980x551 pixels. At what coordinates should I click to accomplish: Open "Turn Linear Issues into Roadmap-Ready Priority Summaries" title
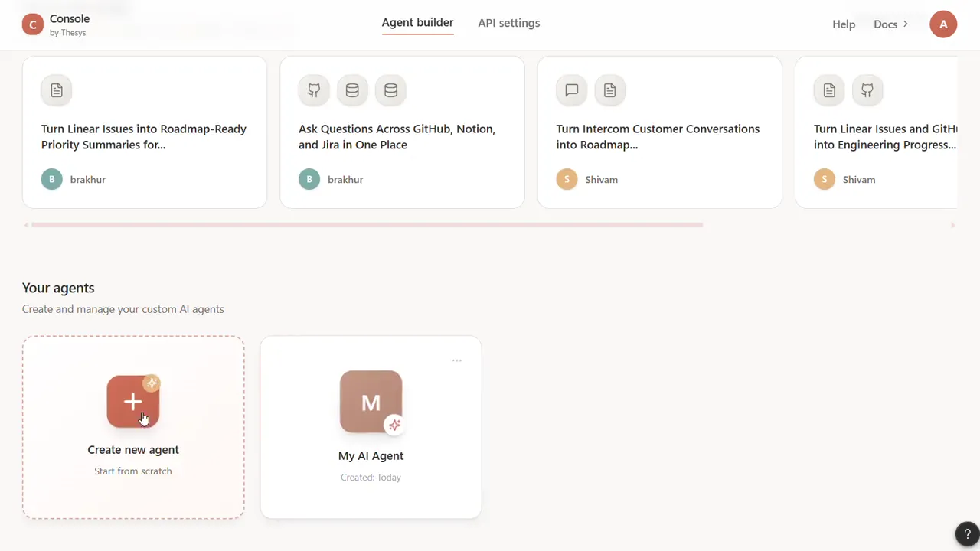[144, 137]
